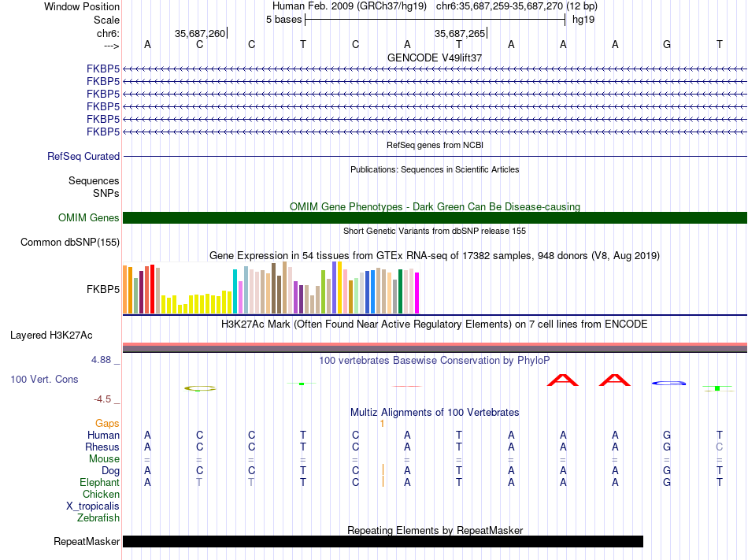
Task: Click the blue G letter in PhyloP conservation logo
Action: click(x=668, y=383)
